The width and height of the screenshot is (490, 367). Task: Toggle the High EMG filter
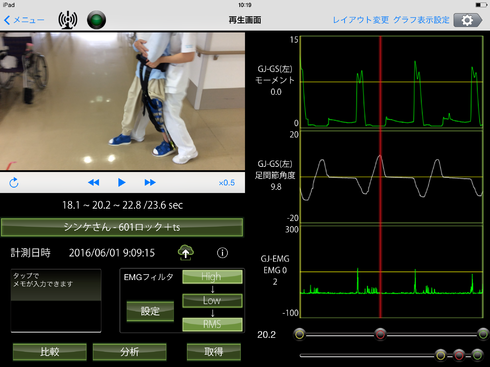click(x=212, y=277)
